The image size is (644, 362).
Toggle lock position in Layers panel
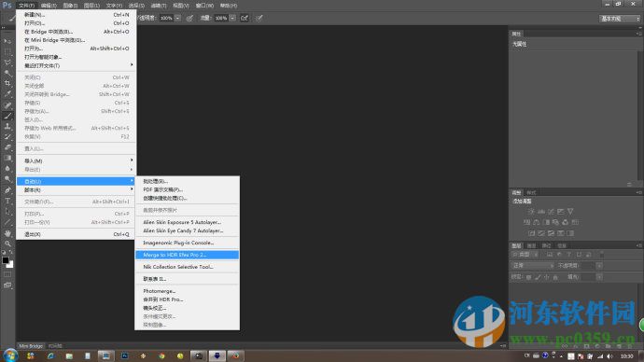tap(547, 277)
